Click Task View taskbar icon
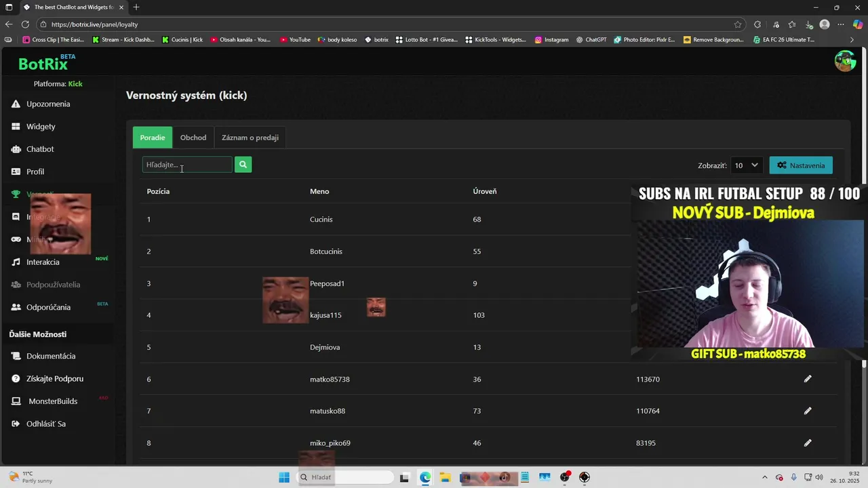The height and width of the screenshot is (488, 868). (x=404, y=477)
